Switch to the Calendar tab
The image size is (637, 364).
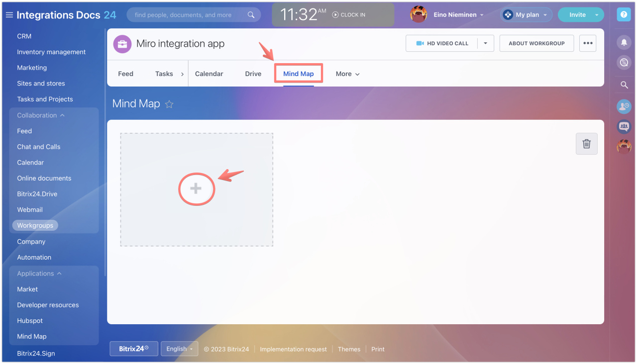pyautogui.click(x=209, y=74)
